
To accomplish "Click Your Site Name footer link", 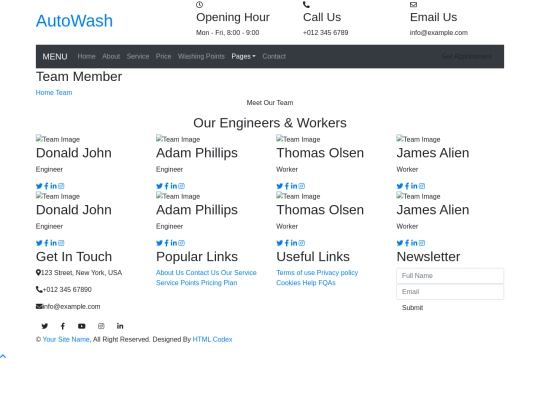I will (x=66, y=340).
